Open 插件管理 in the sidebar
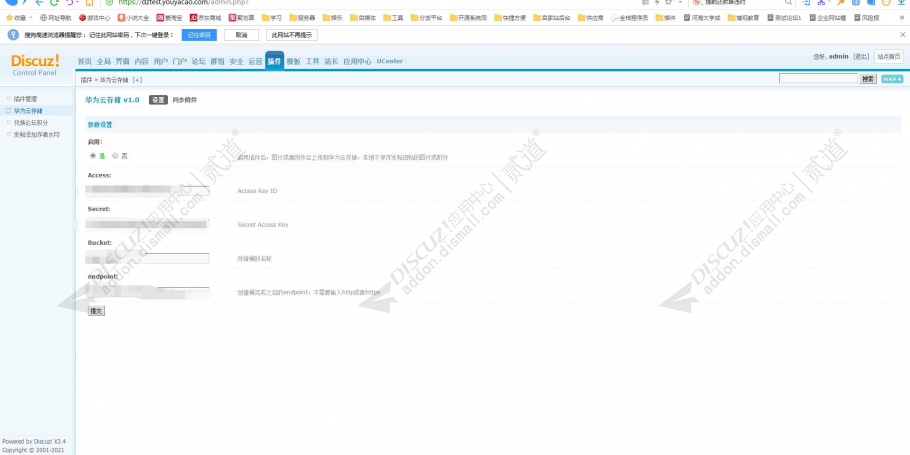910x455 pixels. (26, 99)
